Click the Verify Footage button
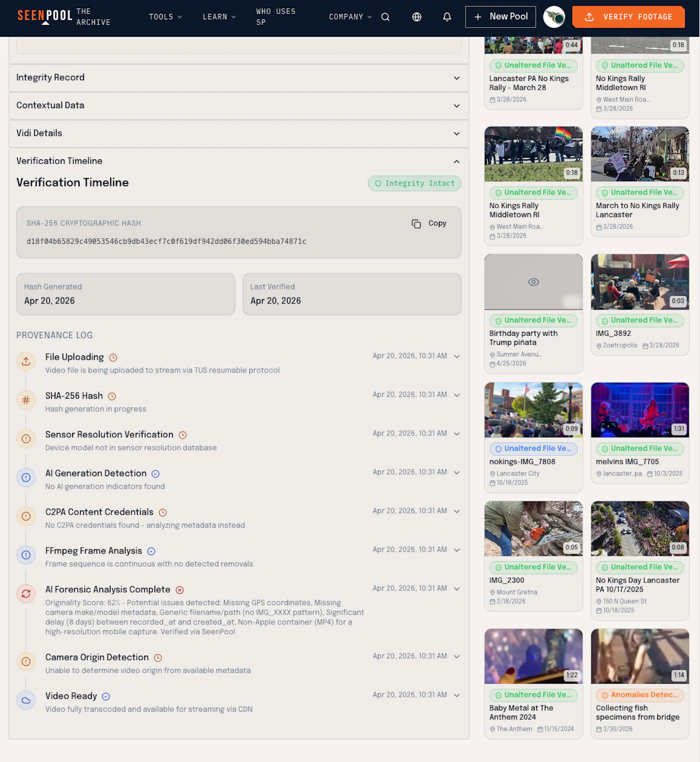The width and height of the screenshot is (700, 762). pyautogui.click(x=628, y=17)
